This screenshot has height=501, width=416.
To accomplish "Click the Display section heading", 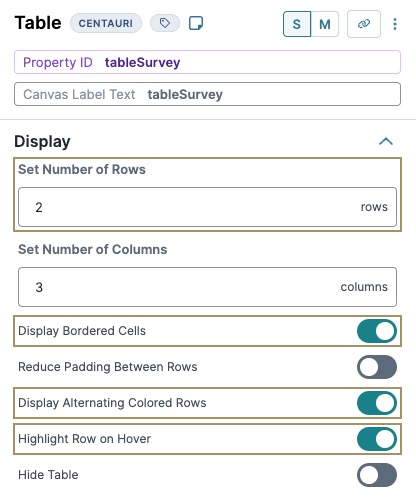I will coord(42,141).
